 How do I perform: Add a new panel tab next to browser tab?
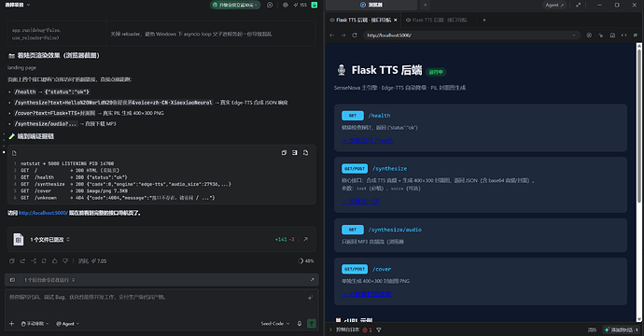tap(425, 5)
